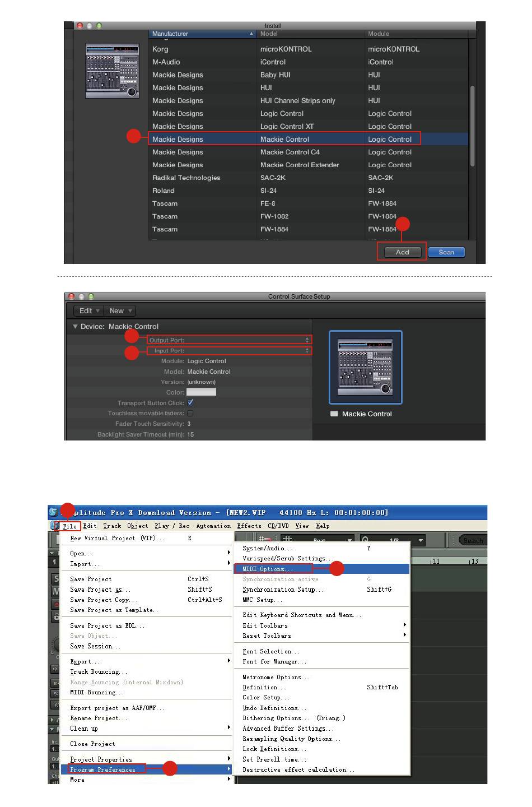Open the Object menu in Samplitude
The width and height of the screenshot is (532, 807).
point(138,526)
